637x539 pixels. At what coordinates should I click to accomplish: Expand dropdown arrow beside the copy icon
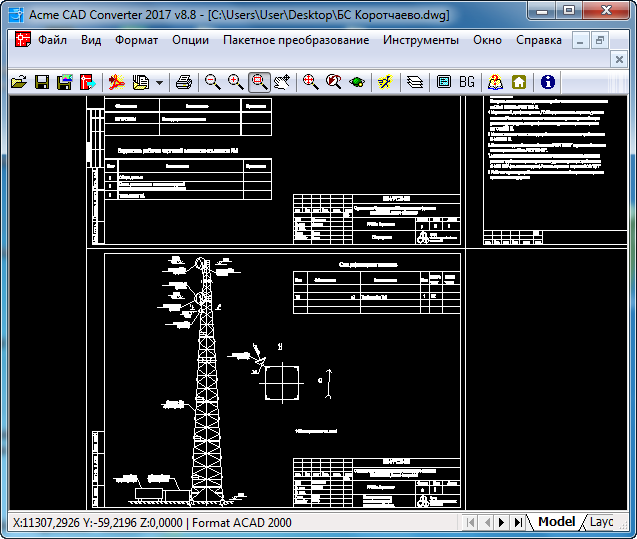click(x=160, y=82)
